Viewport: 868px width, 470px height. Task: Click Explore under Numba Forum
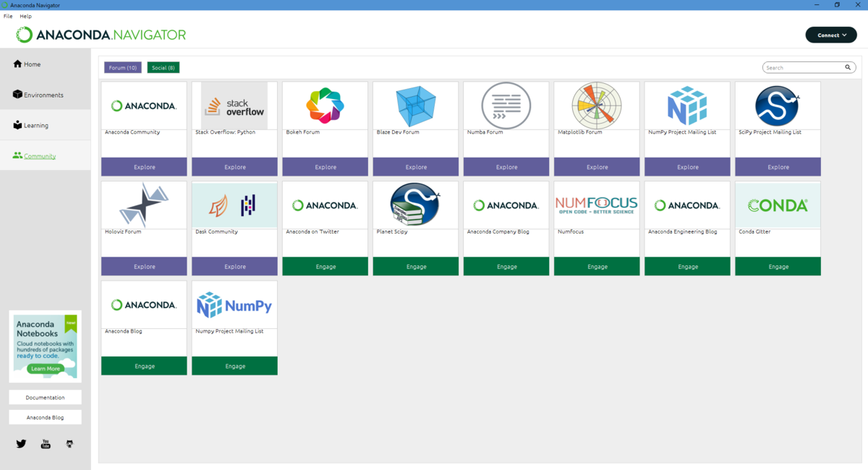(x=506, y=167)
